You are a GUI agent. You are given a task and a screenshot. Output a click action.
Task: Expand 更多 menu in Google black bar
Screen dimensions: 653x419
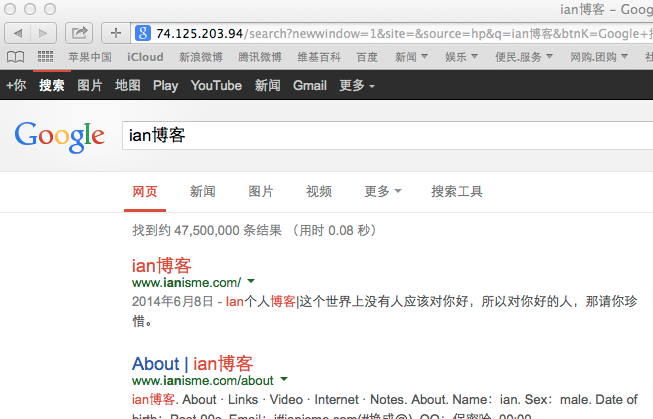click(357, 85)
